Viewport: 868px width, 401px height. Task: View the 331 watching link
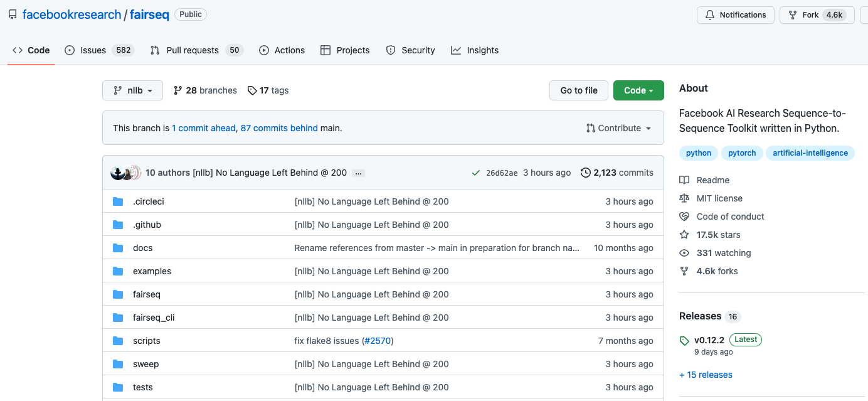coord(715,253)
